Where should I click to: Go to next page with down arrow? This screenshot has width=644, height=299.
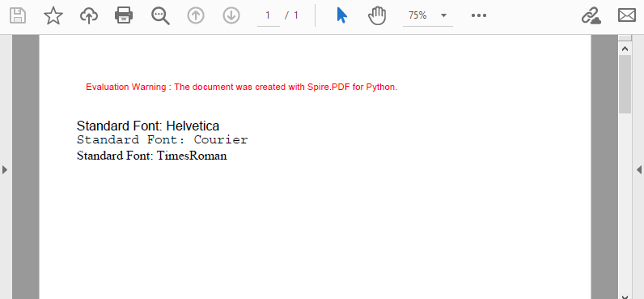[231, 15]
